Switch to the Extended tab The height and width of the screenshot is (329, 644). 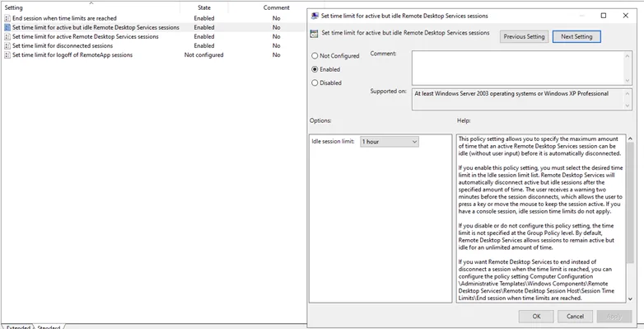tap(18, 327)
